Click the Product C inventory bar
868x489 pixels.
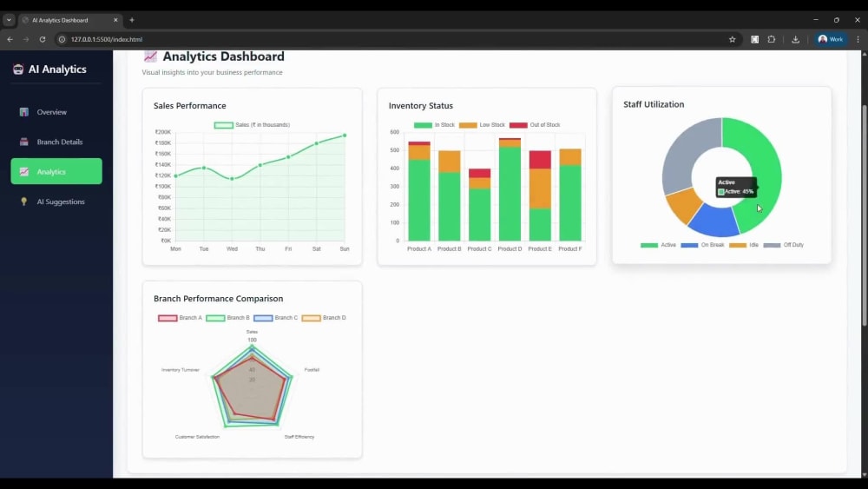pos(479,205)
